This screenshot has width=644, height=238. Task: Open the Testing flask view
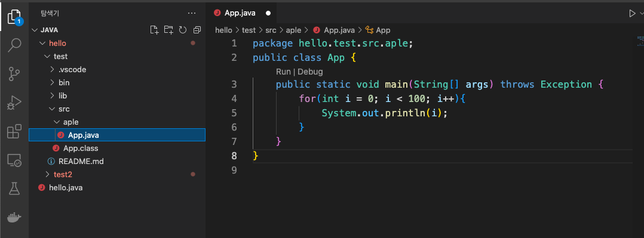tap(14, 188)
